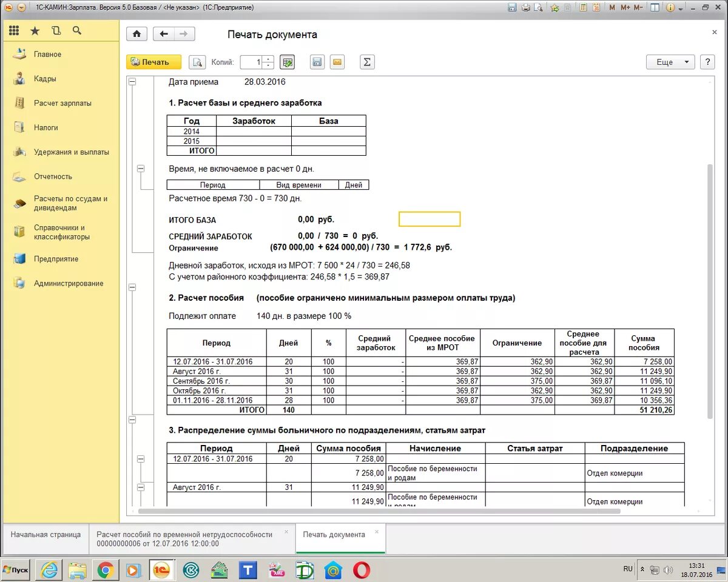The width and height of the screenshot is (728, 582).
Task: Open the Предприятие section
Action: tap(56, 259)
